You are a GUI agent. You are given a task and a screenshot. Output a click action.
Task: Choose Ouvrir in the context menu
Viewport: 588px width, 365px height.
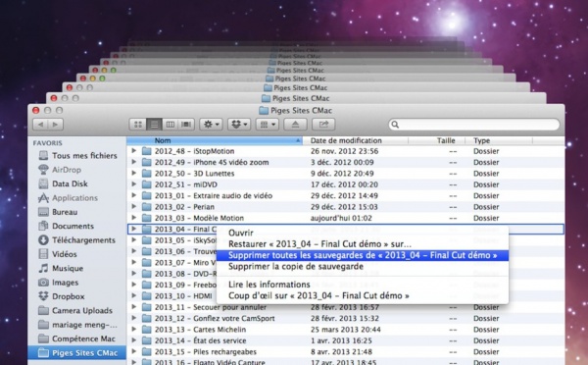[363, 233]
